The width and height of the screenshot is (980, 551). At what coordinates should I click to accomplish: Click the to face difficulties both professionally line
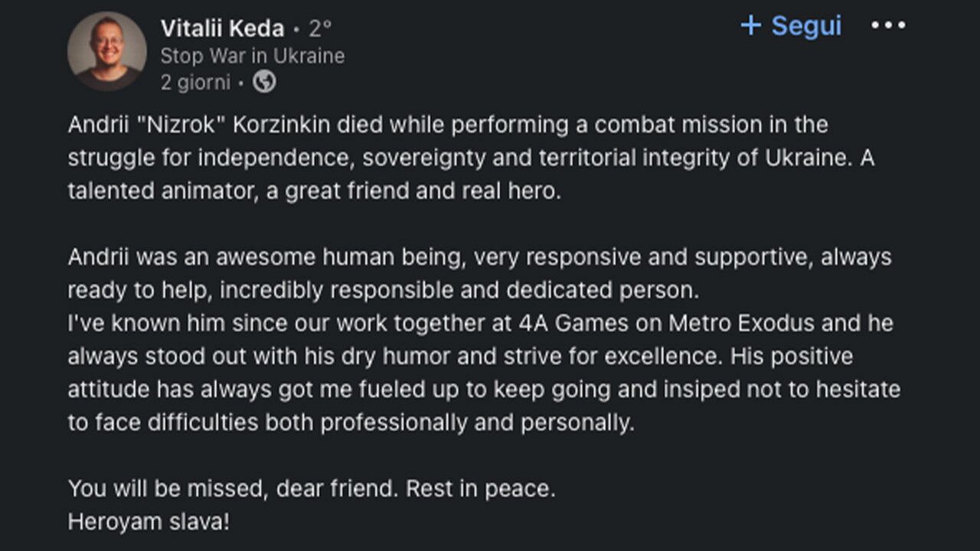[x=351, y=423]
